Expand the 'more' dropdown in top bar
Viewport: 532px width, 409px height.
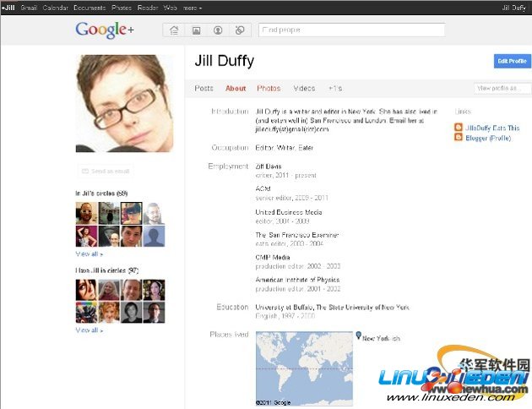click(x=193, y=8)
